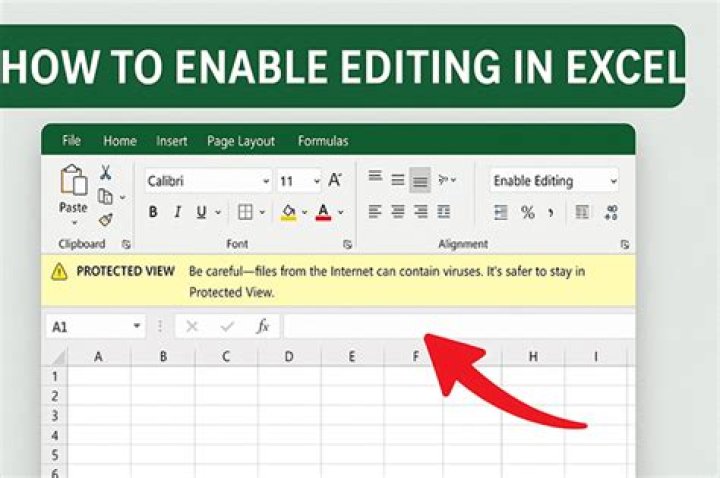Select row 1 header
The height and width of the screenshot is (478, 720).
pos(55,377)
